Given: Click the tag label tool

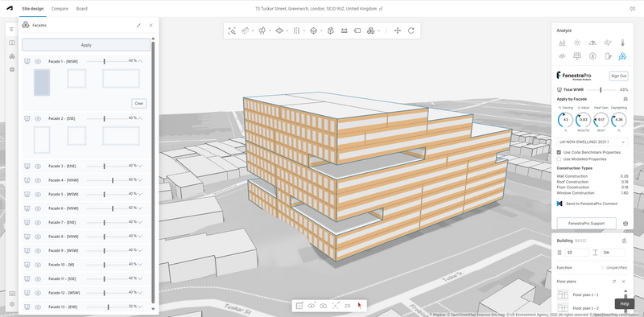Looking at the screenshot, I should pos(357,31).
